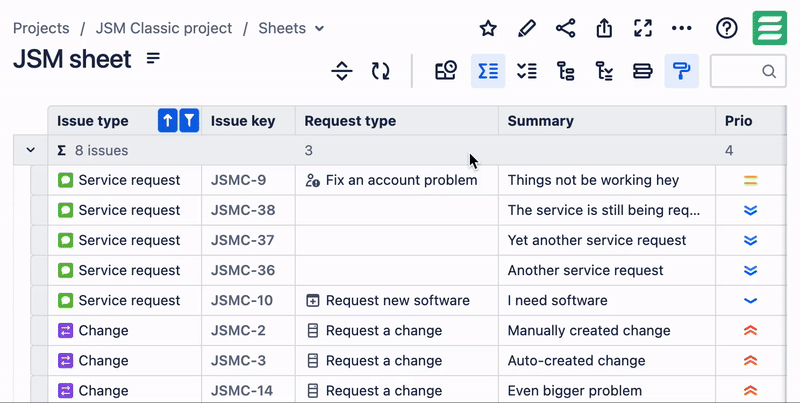The height and width of the screenshot is (403, 800).
Task: Open issue JSMC-2
Action: [x=238, y=331]
